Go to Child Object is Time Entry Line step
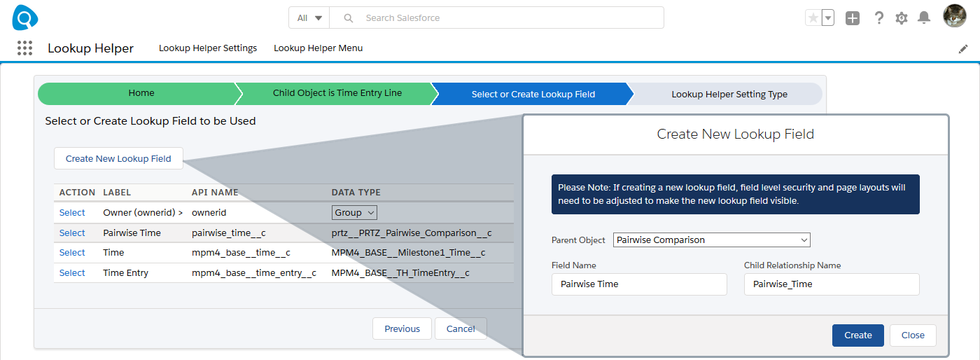980x360 pixels. coord(337,93)
